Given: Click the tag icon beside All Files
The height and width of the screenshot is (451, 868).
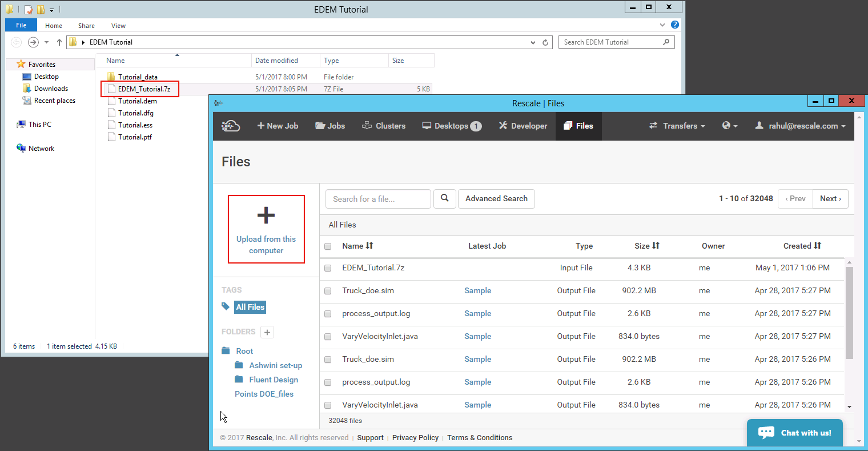Looking at the screenshot, I should 226,306.
